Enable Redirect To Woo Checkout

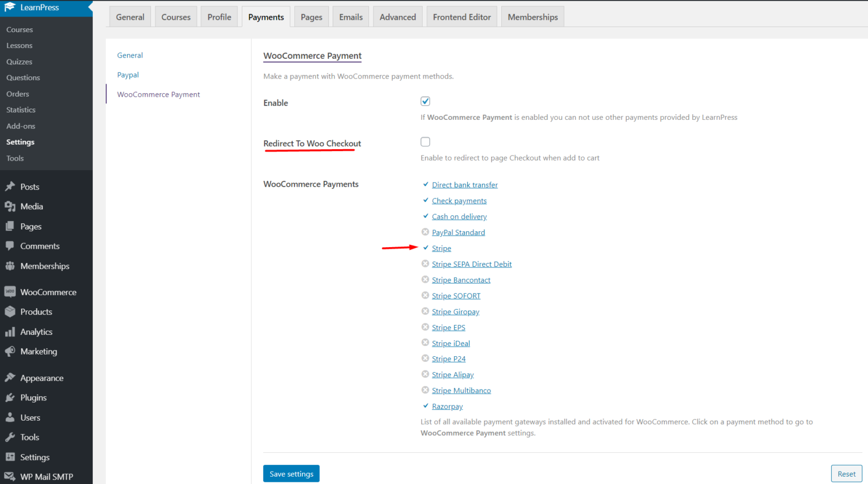(x=425, y=141)
